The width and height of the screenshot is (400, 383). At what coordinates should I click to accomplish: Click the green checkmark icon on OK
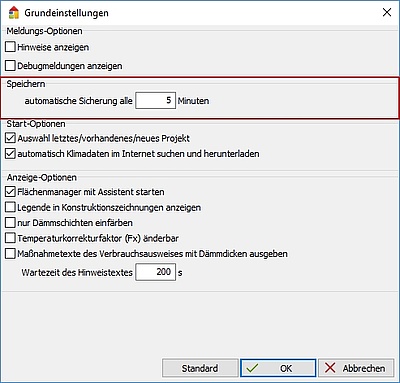pyautogui.click(x=252, y=368)
